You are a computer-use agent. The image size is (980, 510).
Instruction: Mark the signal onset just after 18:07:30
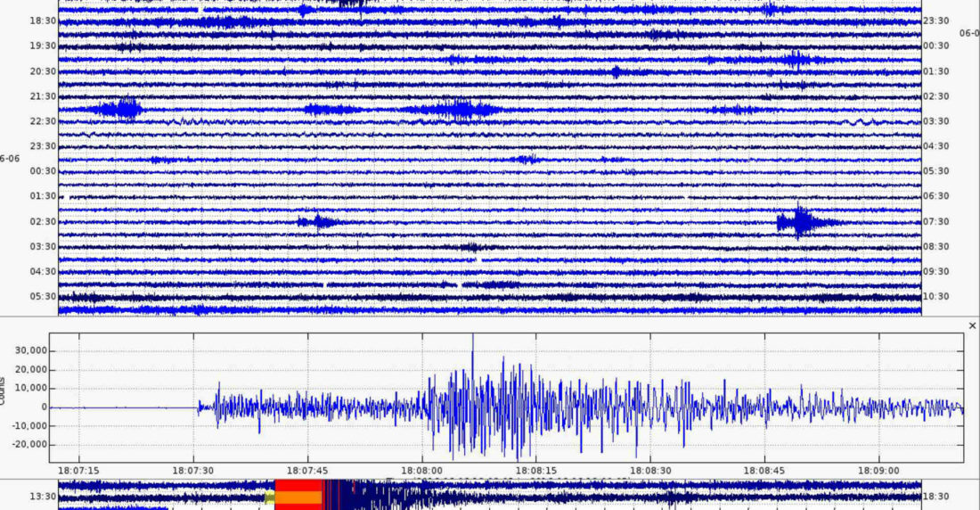201,407
